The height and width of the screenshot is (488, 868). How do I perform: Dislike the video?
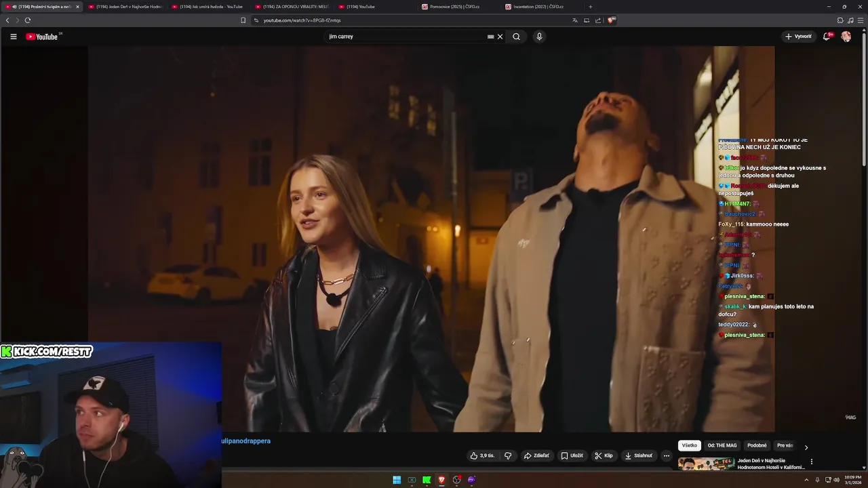tap(508, 455)
